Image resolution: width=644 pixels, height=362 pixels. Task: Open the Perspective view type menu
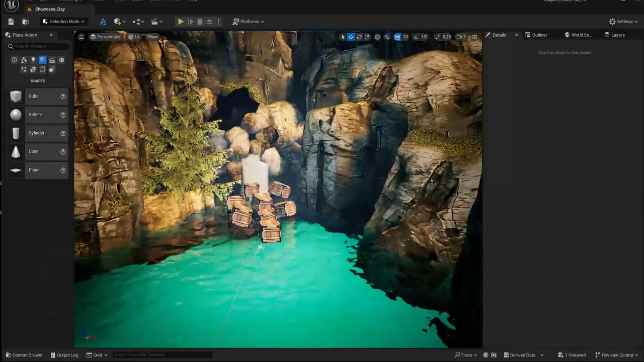(x=105, y=37)
